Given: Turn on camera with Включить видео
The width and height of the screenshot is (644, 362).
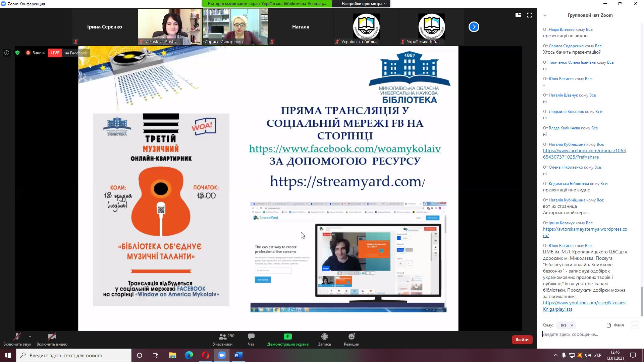Looking at the screenshot, I should tap(52, 339).
